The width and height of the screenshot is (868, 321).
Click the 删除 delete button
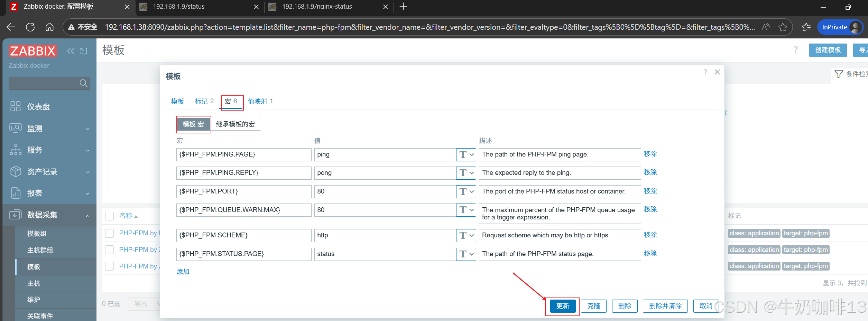pos(625,306)
